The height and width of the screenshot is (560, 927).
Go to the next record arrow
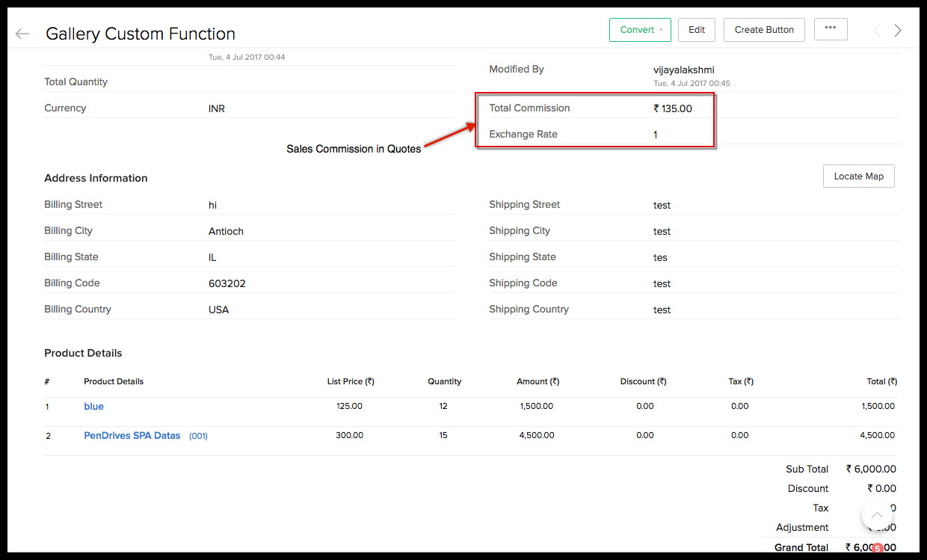point(898,31)
